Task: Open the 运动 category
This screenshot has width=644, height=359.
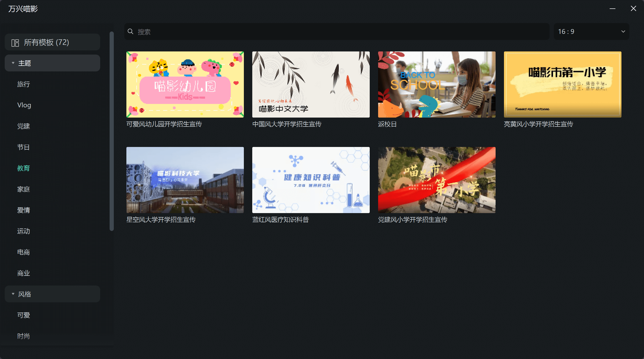Action: pos(24,231)
